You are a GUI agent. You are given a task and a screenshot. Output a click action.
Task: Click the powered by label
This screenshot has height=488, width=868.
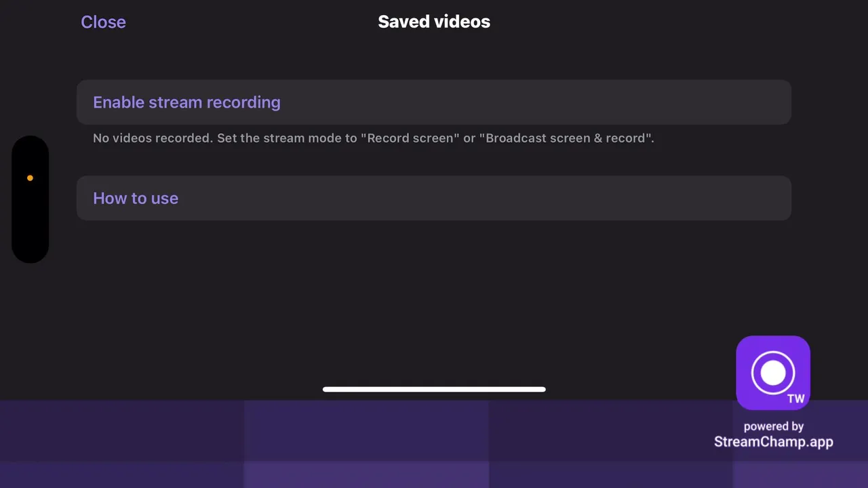[x=774, y=426]
